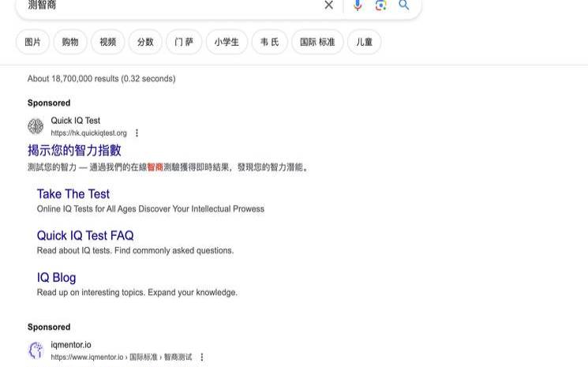This screenshot has width=588, height=367.
Task: Select the 儿童 filter chip
Action: (x=364, y=42)
